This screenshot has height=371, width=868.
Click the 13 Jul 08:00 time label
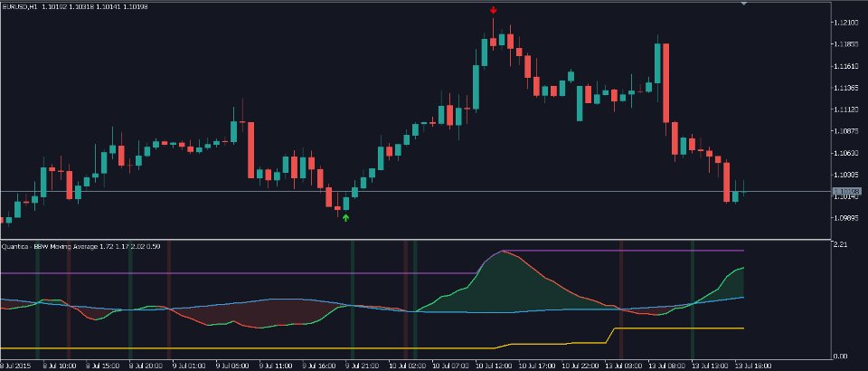tap(665, 366)
